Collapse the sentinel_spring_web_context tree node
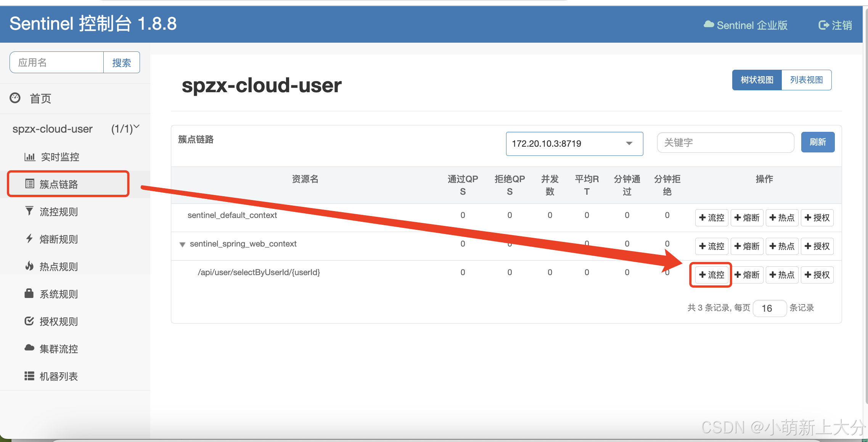This screenshot has width=868, height=442. pyautogui.click(x=182, y=244)
